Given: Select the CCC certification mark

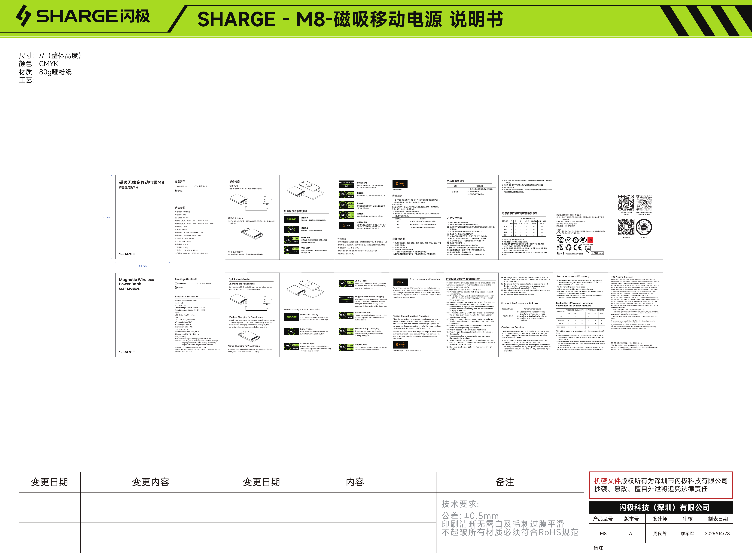Looking at the screenshot, I should [x=583, y=240].
